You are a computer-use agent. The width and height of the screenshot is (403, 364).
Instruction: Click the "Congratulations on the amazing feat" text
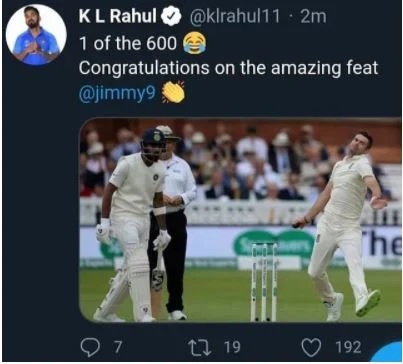pyautogui.click(x=228, y=68)
